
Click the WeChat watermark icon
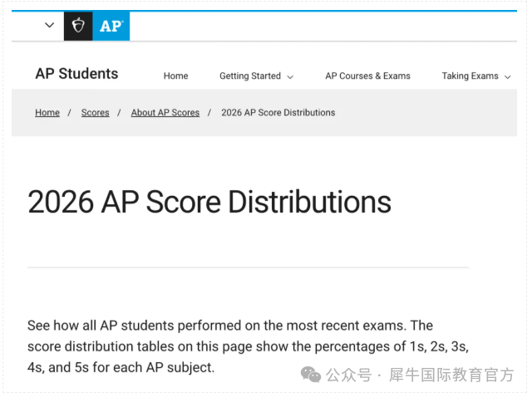[311, 375]
